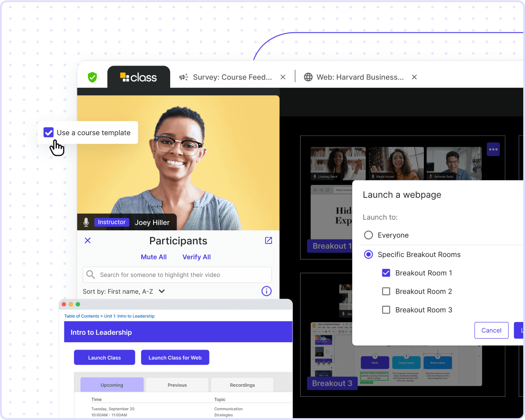Expand the Sort by First name dropdown

pyautogui.click(x=161, y=291)
